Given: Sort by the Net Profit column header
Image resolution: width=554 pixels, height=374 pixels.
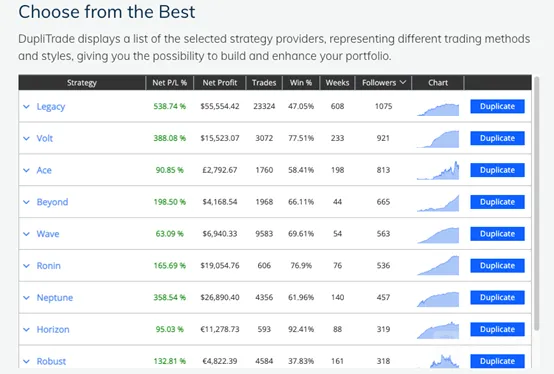Looking at the screenshot, I should click(x=220, y=83).
